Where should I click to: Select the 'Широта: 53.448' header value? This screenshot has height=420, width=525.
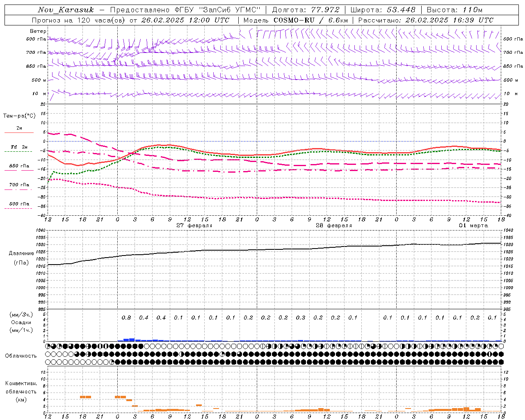point(383,10)
